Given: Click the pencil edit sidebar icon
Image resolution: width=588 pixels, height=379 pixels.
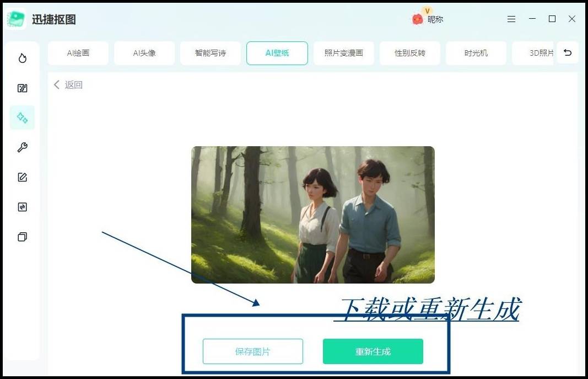Looking at the screenshot, I should (22, 177).
